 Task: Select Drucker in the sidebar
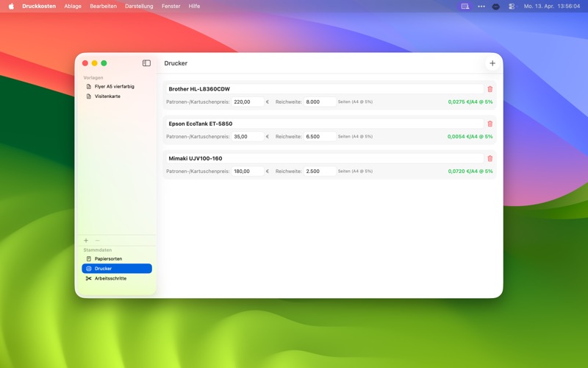pos(117,269)
